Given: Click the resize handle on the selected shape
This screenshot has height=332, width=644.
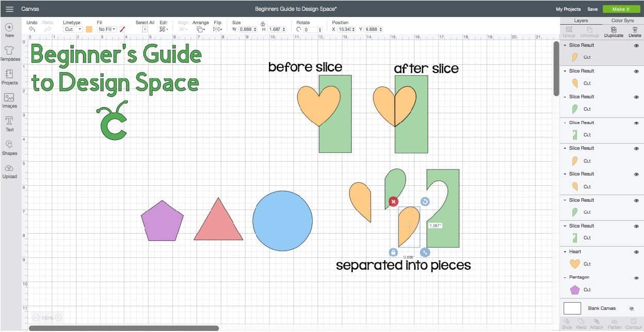Looking at the screenshot, I should click(425, 252).
